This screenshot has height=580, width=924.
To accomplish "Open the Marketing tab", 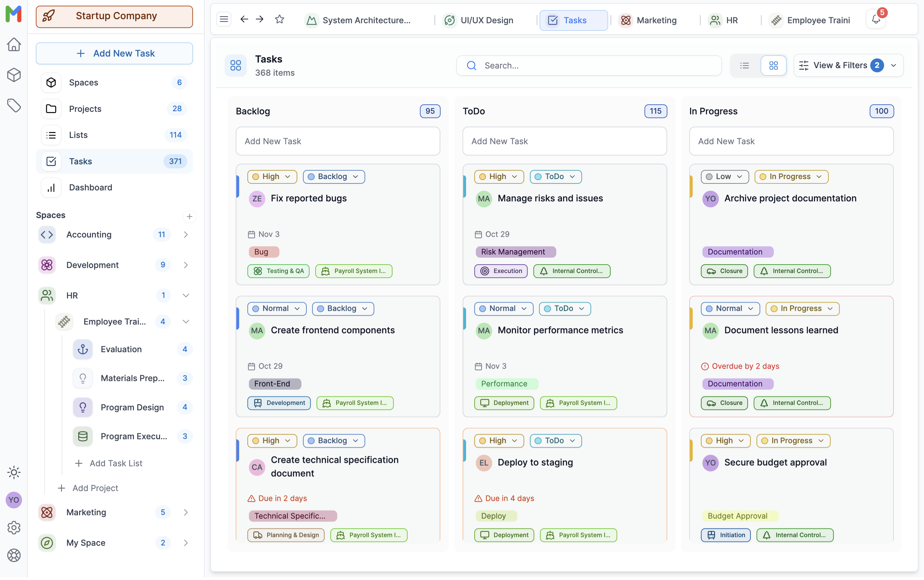I will [648, 20].
